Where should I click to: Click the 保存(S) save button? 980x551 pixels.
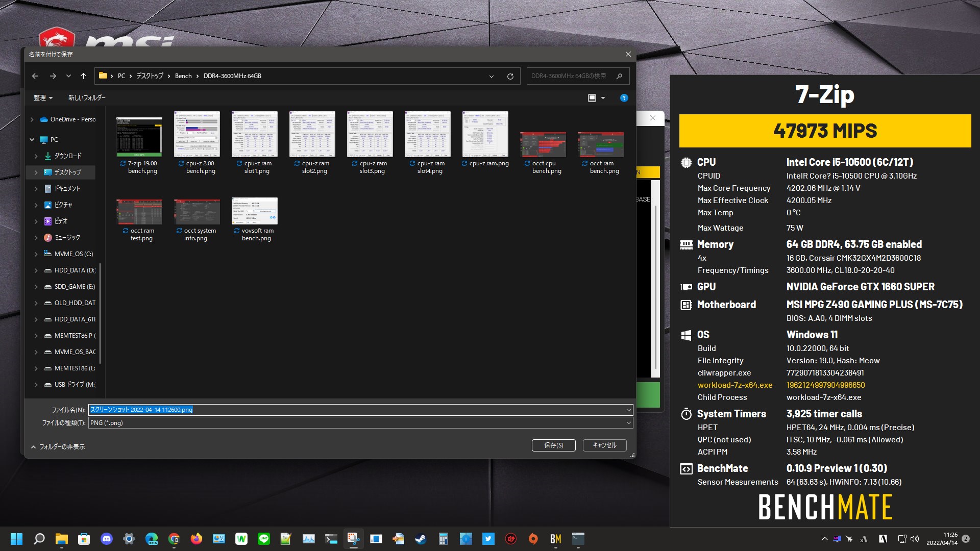[x=553, y=445]
